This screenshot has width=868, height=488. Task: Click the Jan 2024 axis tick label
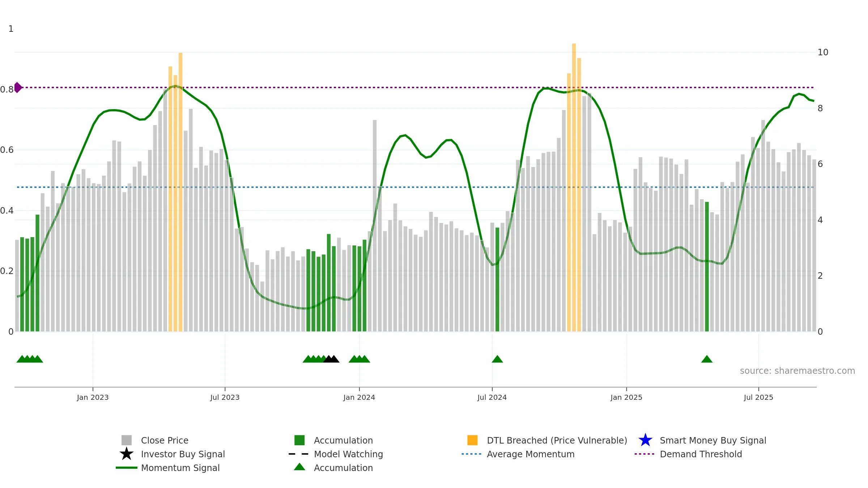(359, 398)
